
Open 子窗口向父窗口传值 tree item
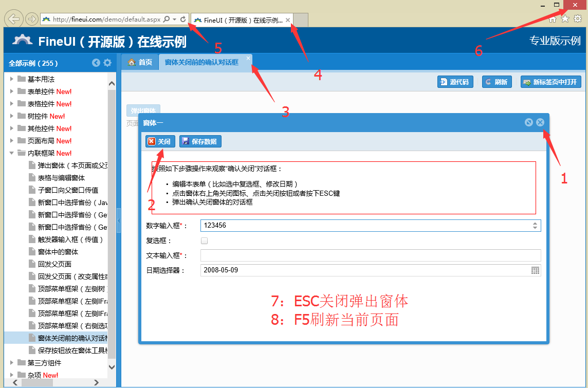(x=68, y=190)
